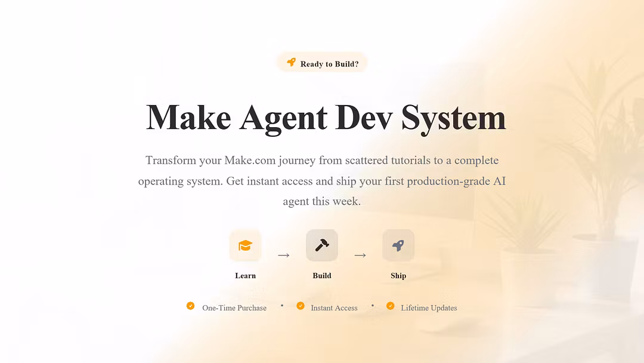Click the checkmark next to One-Time Purchase
This screenshot has height=363, width=644.
pyautogui.click(x=191, y=306)
